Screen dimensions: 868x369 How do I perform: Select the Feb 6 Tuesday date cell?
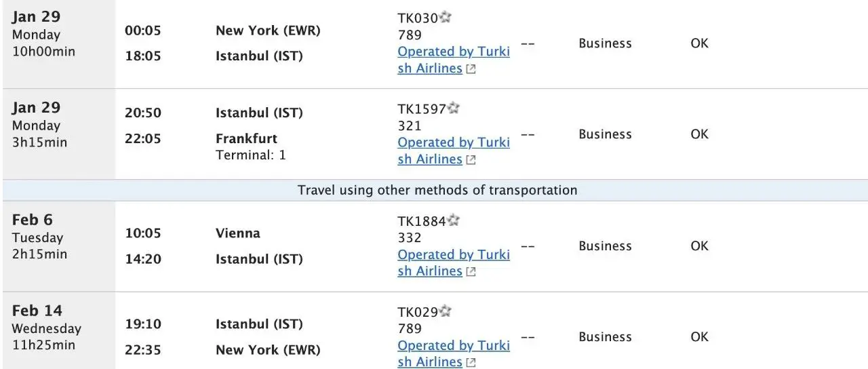pyautogui.click(x=59, y=246)
